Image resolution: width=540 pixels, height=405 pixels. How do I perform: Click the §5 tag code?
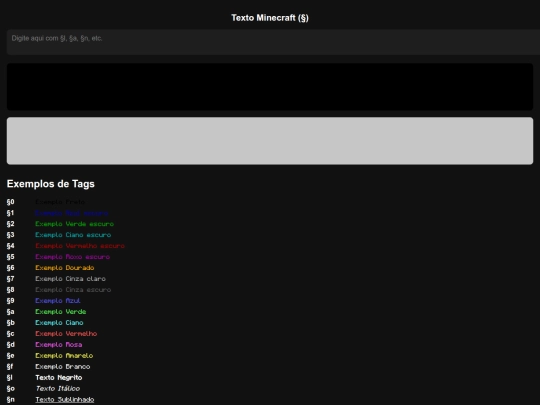(x=11, y=257)
